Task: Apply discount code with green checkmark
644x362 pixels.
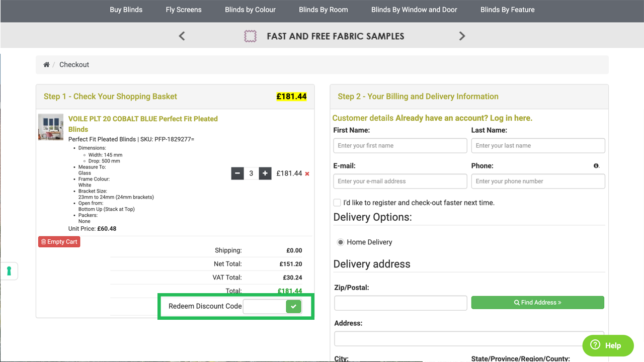Action: (x=293, y=306)
